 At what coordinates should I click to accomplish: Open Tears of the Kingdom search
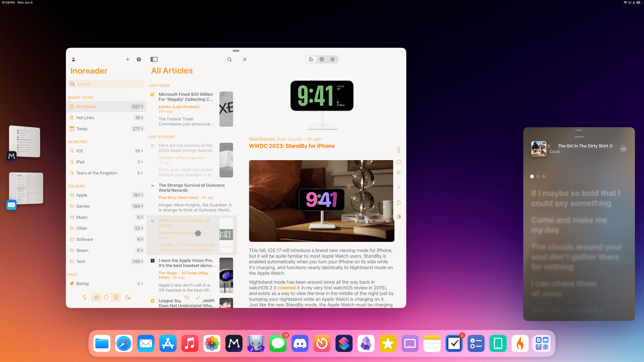click(x=106, y=173)
